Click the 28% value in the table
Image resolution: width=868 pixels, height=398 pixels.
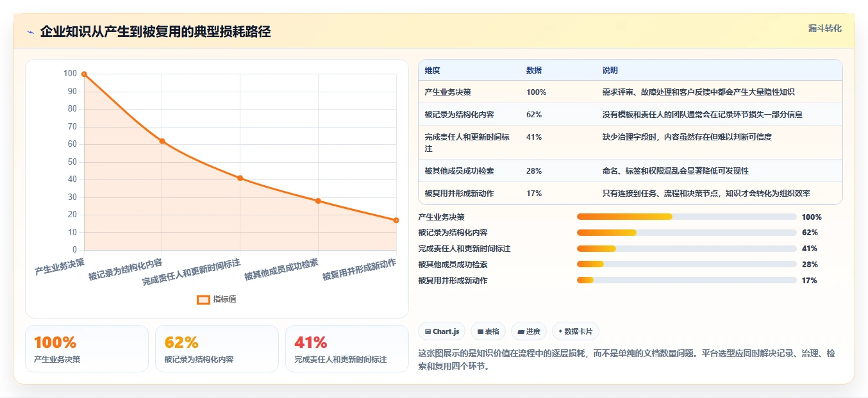pyautogui.click(x=534, y=171)
